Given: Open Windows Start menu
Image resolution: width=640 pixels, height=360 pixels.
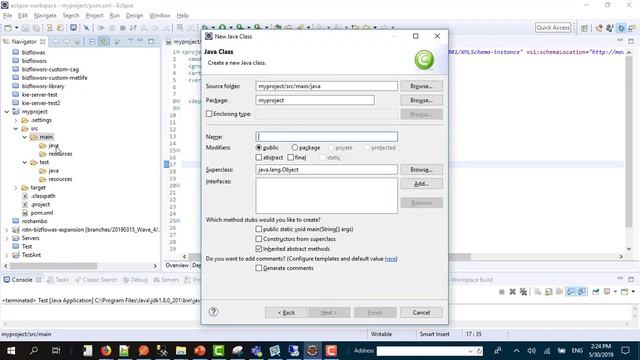Looking at the screenshot, I should 11,350.
